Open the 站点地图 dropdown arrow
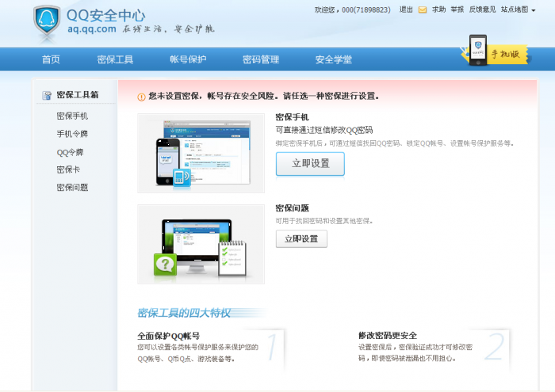555x392 pixels. (534, 10)
